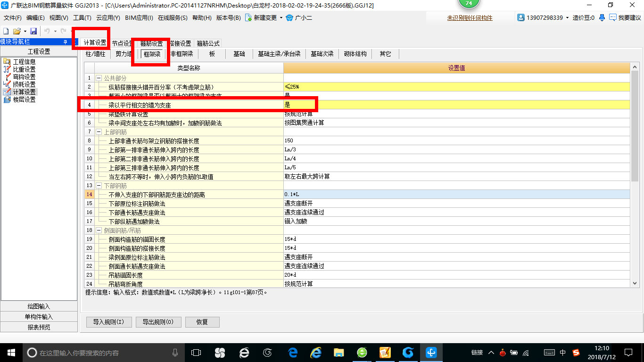The height and width of the screenshot is (362, 644).
Task: Click the blue notification bell icon
Action: click(x=602, y=17)
